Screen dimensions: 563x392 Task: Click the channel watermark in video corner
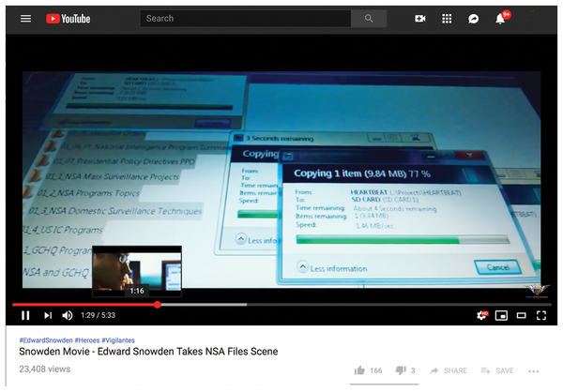(536, 291)
